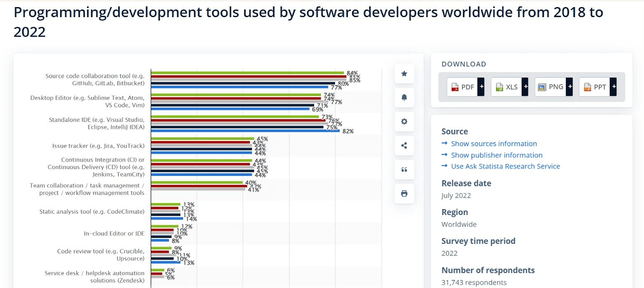This screenshot has height=288, width=644.
Task: Expand additional PDF download options
Action: pos(481,87)
